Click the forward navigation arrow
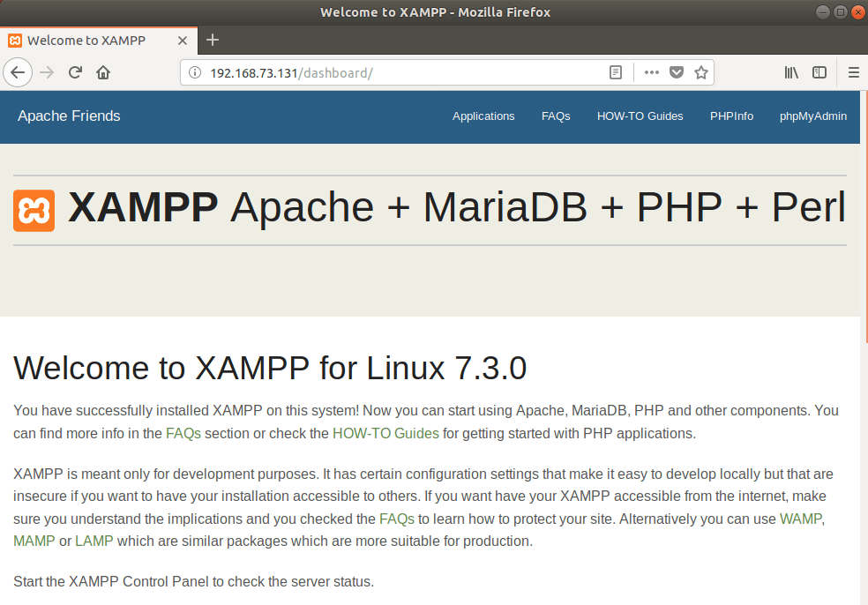The image size is (868, 605). point(47,72)
